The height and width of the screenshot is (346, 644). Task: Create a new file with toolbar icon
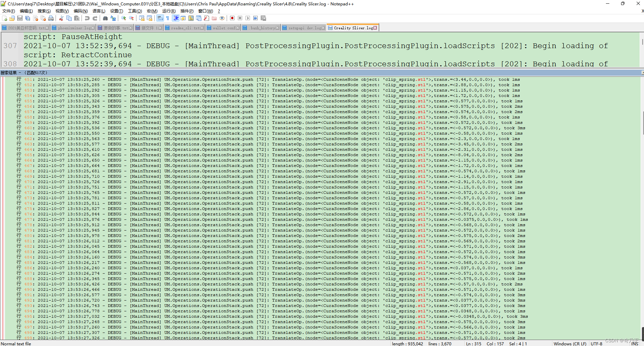(4, 18)
